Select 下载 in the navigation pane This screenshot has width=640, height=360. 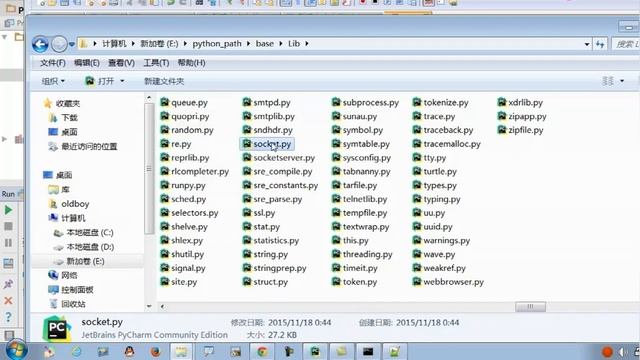click(64, 118)
